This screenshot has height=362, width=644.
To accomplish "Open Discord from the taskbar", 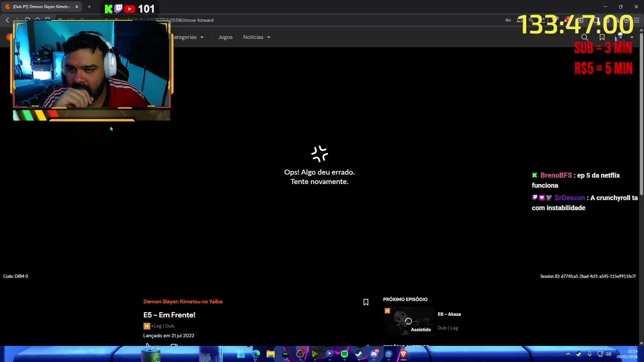I will click(374, 354).
